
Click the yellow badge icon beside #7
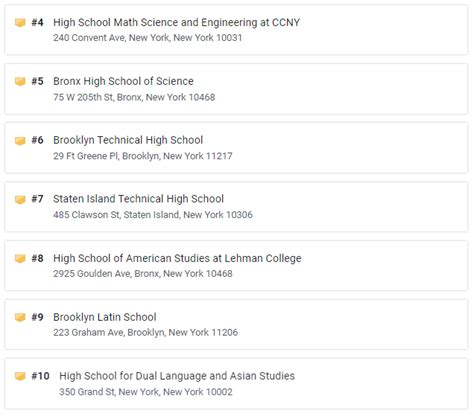20,199
